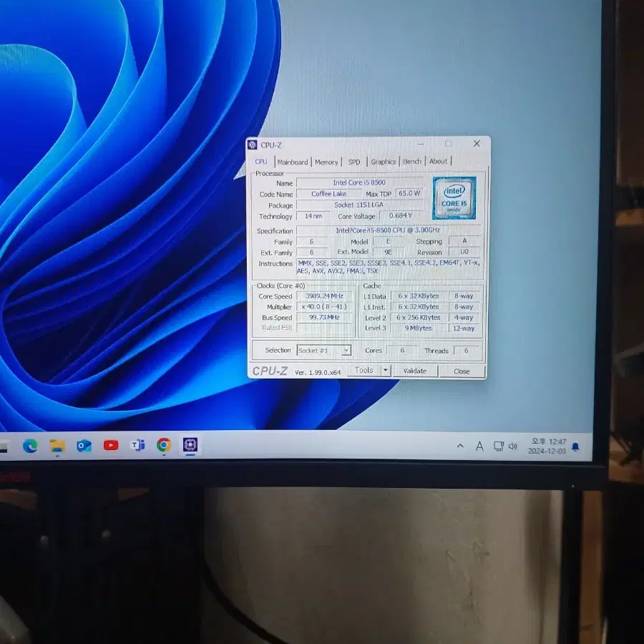This screenshot has width=644, height=644.
Task: Open Microsoft Edge from the taskbar
Action: (30, 446)
